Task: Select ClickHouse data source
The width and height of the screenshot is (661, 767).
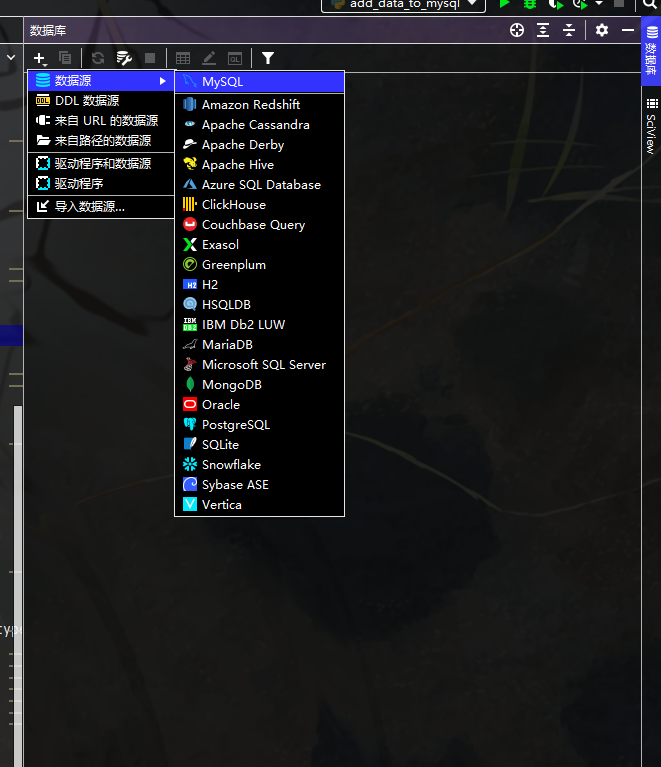Action: (x=259, y=204)
